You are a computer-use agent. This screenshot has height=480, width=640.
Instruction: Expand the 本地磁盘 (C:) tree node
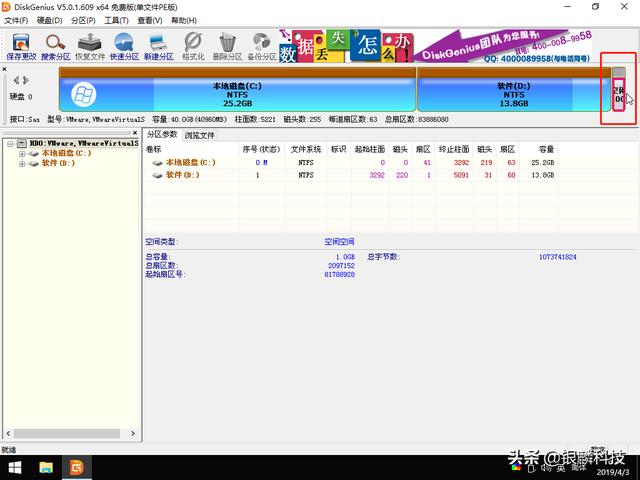pyautogui.click(x=22, y=154)
